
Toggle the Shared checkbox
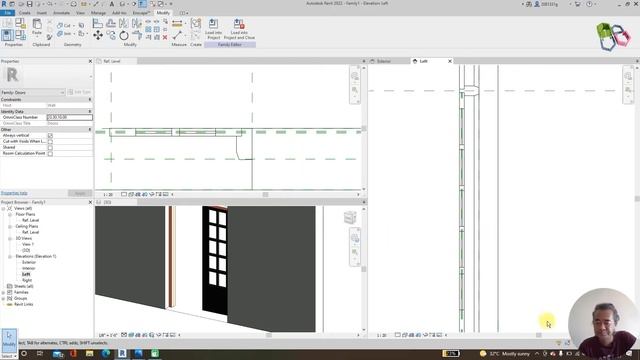pyautogui.click(x=50, y=147)
